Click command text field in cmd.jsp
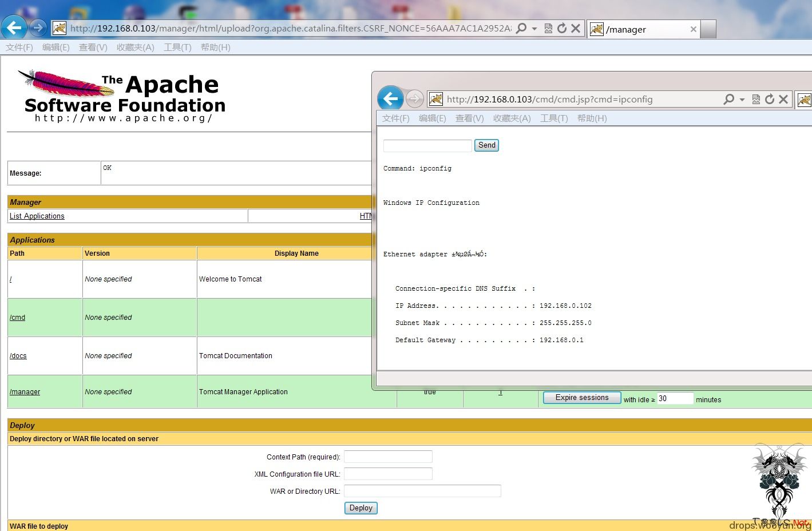 pos(427,145)
